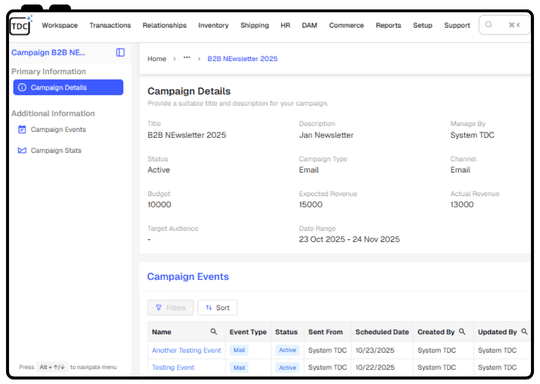The height and width of the screenshot is (384, 540).
Task: Open the Setup menu
Action: pyautogui.click(x=423, y=25)
